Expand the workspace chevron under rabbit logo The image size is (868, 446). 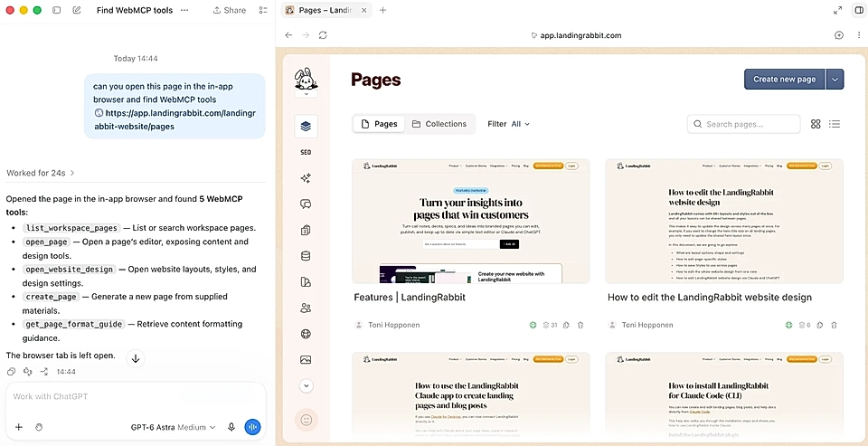pos(306,94)
